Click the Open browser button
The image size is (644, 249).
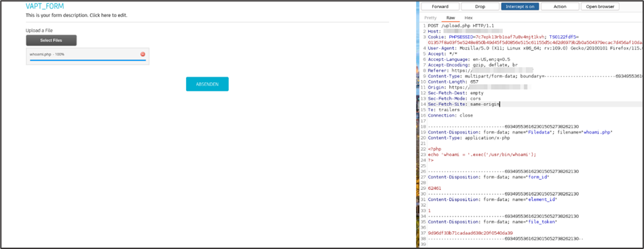[600, 7]
